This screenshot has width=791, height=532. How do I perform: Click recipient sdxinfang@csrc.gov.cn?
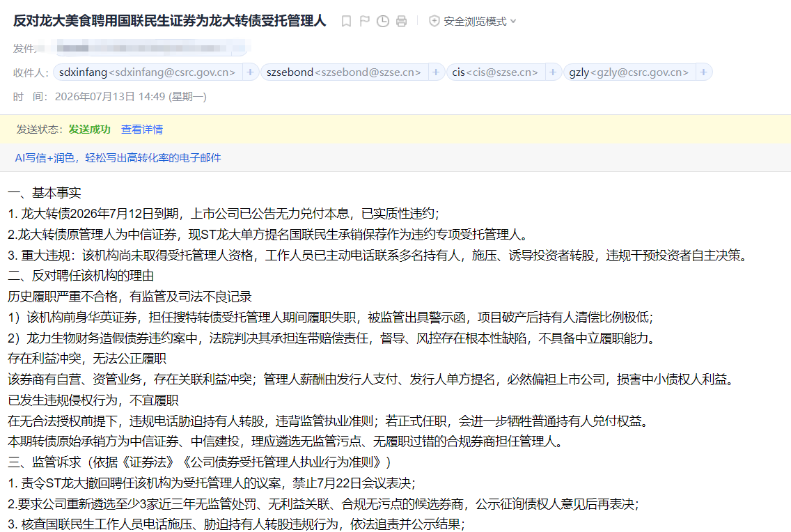click(x=148, y=72)
